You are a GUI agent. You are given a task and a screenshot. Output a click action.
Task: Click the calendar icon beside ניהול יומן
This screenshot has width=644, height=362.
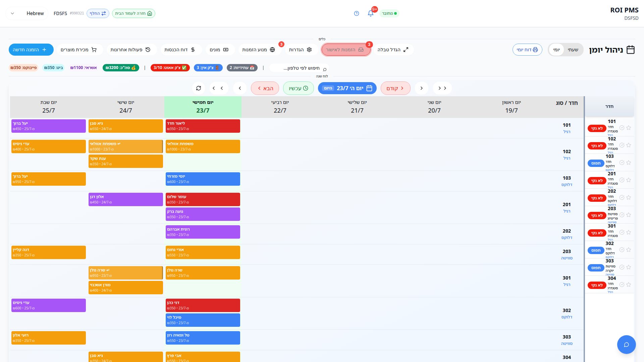pos(631,50)
